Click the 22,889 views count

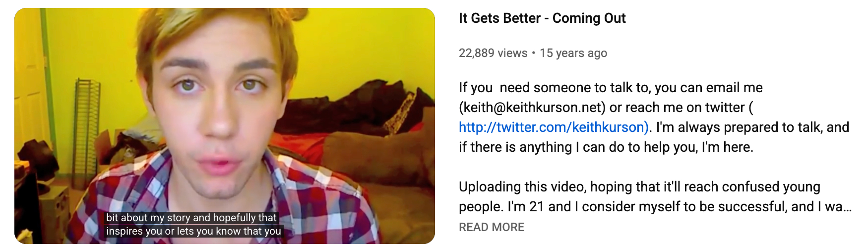coord(493,53)
